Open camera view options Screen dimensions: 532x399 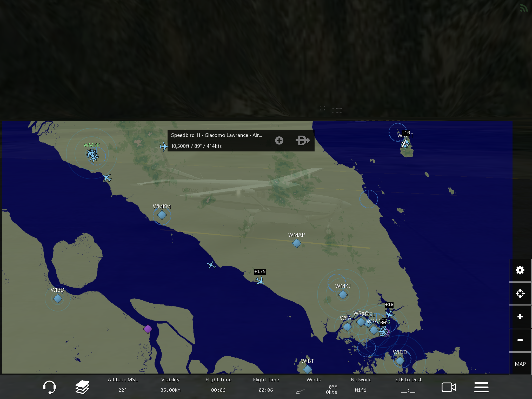449,387
